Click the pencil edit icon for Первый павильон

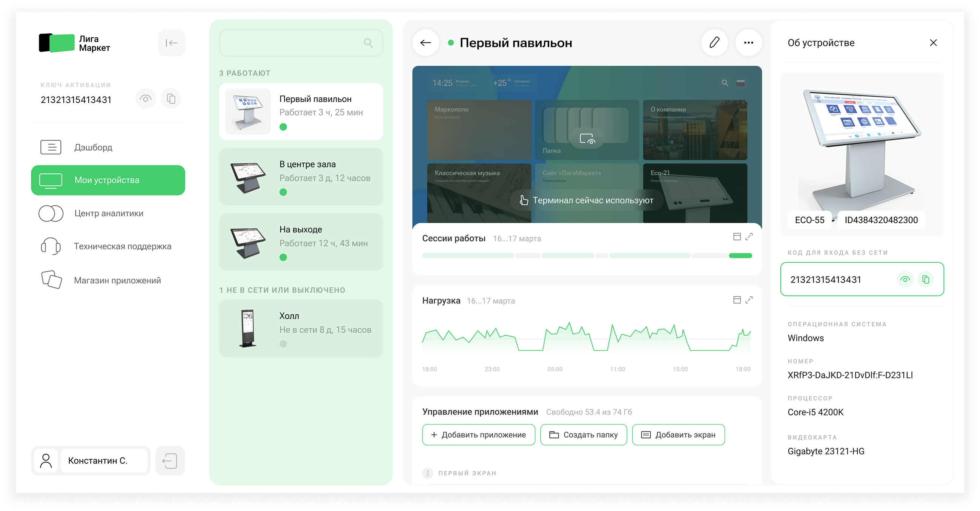714,43
